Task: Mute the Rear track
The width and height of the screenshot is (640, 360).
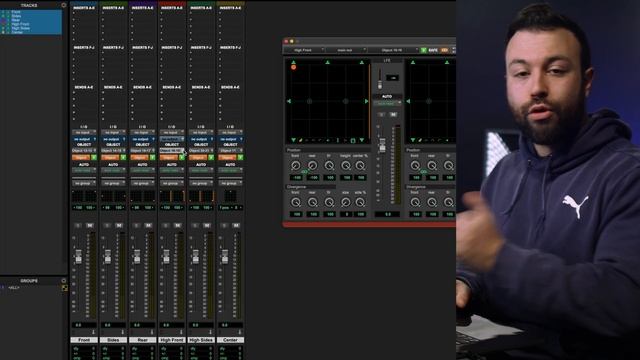Action: (x=149, y=225)
